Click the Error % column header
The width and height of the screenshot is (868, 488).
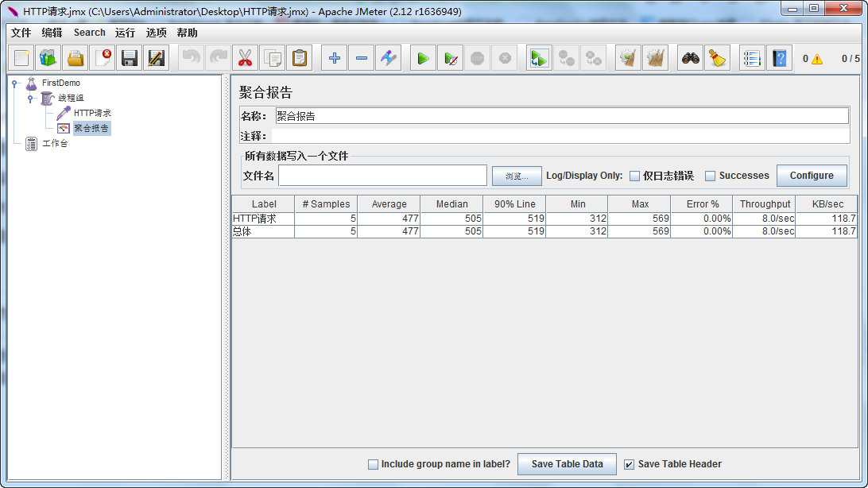[702, 204]
